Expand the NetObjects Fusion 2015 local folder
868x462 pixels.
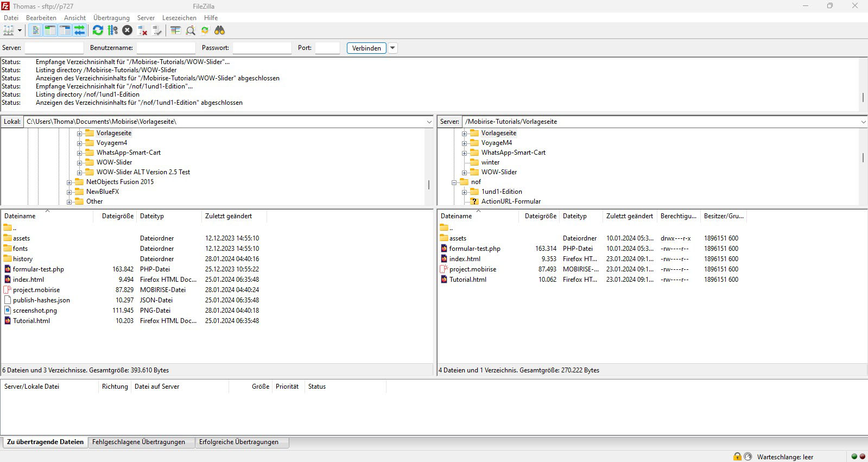click(x=69, y=182)
